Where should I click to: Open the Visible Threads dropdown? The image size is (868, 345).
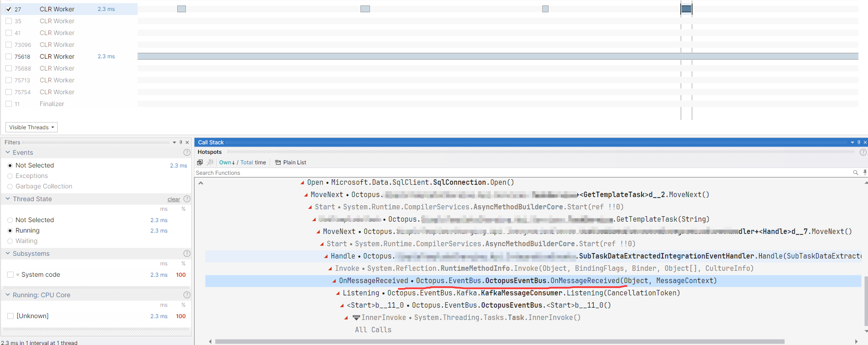[31, 127]
